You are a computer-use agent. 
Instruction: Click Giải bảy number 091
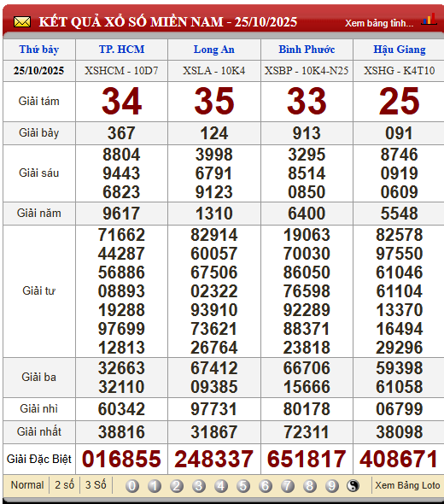(400, 133)
